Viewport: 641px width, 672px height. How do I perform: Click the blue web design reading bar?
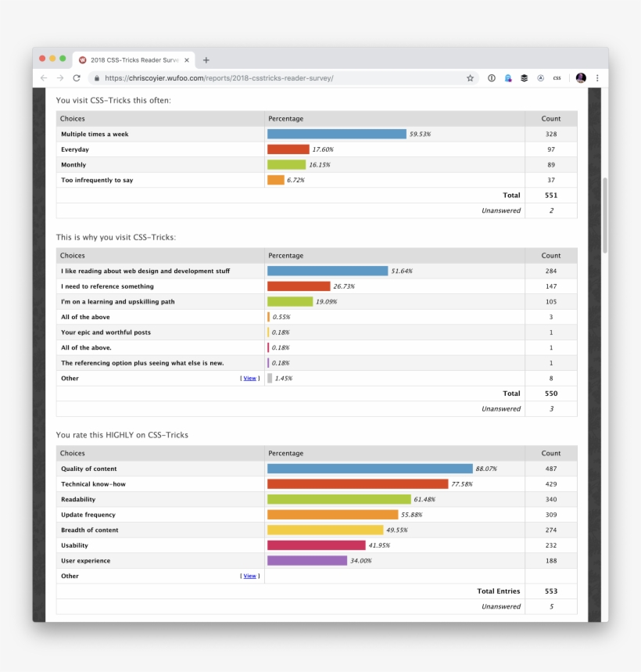[328, 271]
